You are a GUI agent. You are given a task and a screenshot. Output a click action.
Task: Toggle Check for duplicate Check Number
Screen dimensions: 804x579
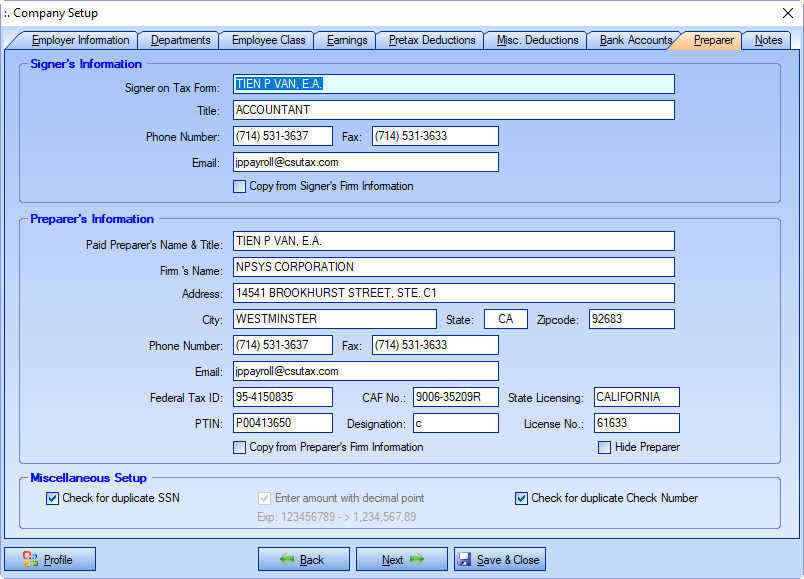pyautogui.click(x=521, y=498)
